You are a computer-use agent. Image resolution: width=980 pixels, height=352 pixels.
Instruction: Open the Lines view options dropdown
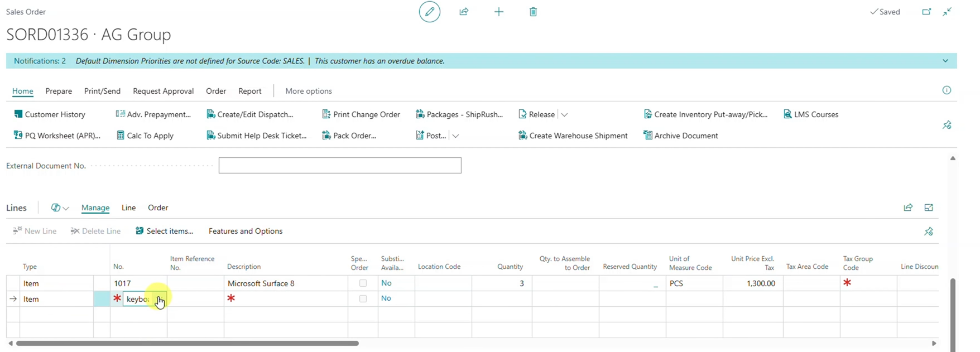pos(60,208)
